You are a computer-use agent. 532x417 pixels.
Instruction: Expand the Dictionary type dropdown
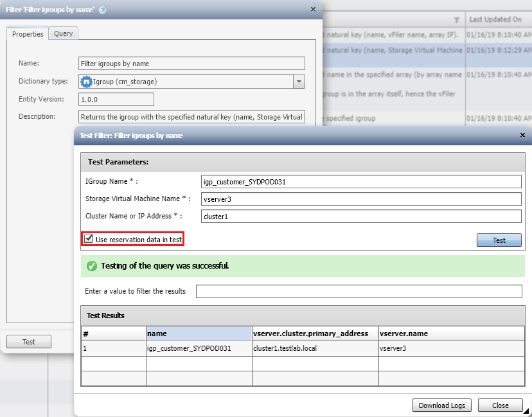[x=299, y=82]
